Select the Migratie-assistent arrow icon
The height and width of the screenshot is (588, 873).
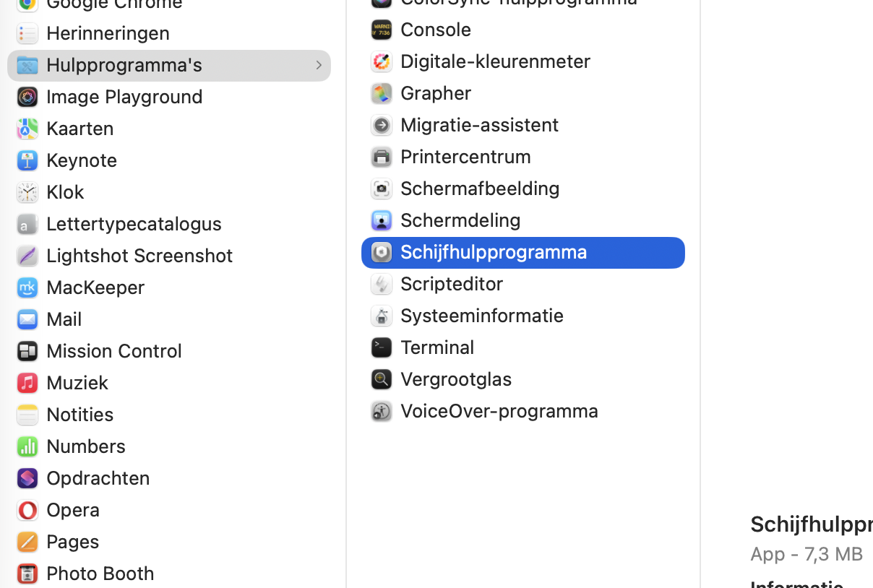382,125
